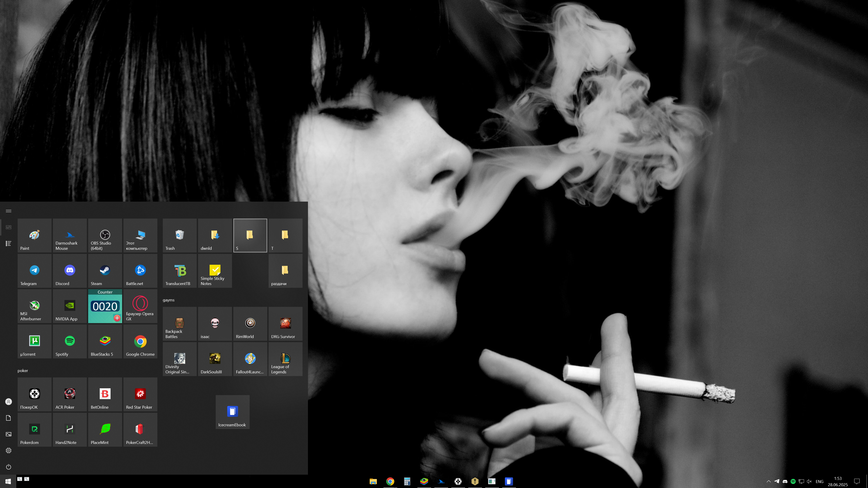The image size is (868, 488).
Task: Open Settings gear in Start sidebar
Action: tap(9, 451)
